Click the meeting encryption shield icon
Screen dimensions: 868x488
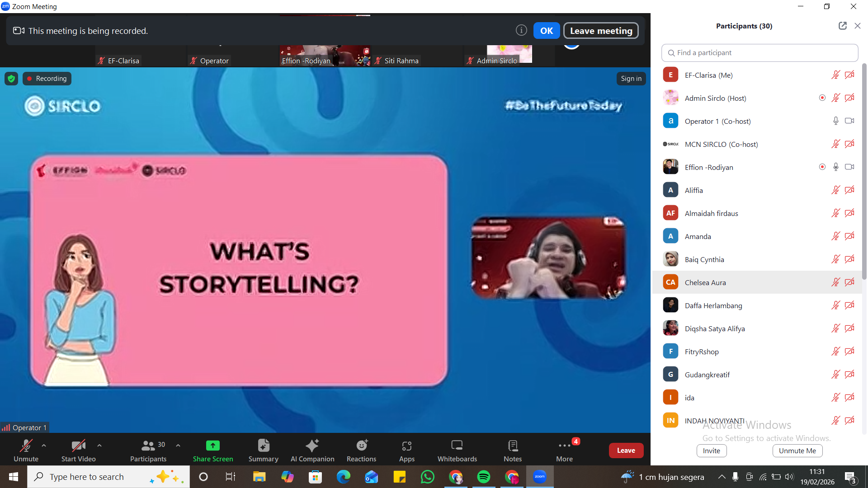click(11, 79)
